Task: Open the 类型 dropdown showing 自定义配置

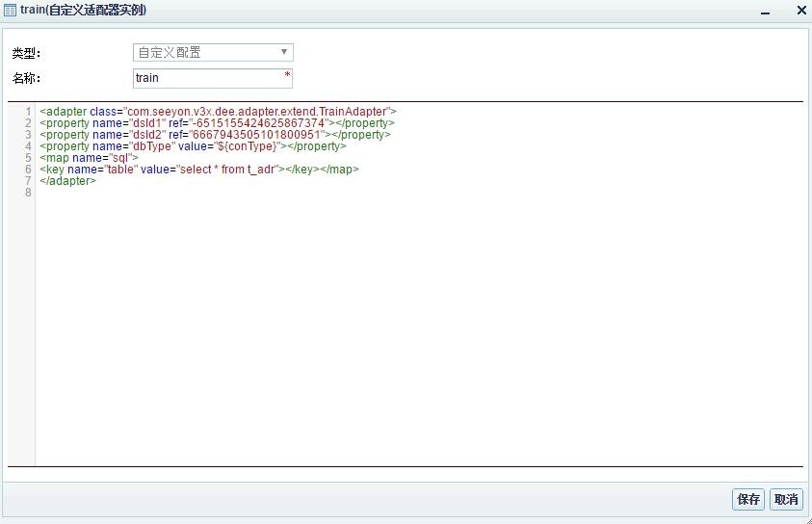Action: (213, 52)
